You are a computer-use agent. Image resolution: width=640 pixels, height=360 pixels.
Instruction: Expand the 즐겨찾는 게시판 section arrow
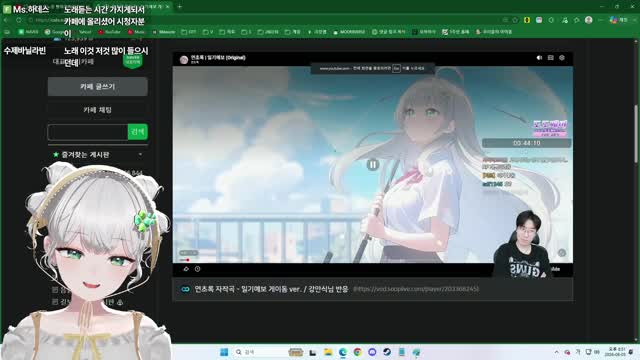click(140, 155)
